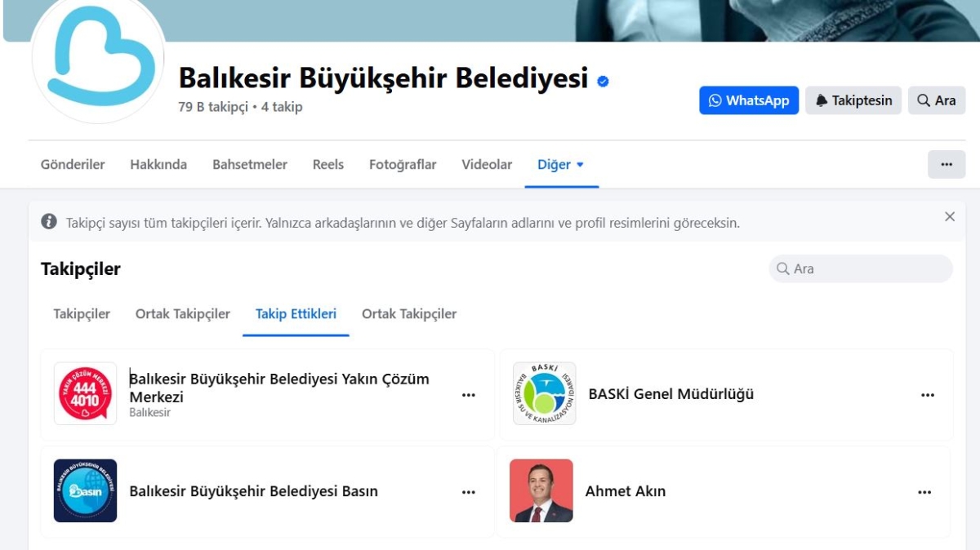Screen dimensions: 980x550
Task: Expand the Diğer dropdown menu
Action: (561, 164)
